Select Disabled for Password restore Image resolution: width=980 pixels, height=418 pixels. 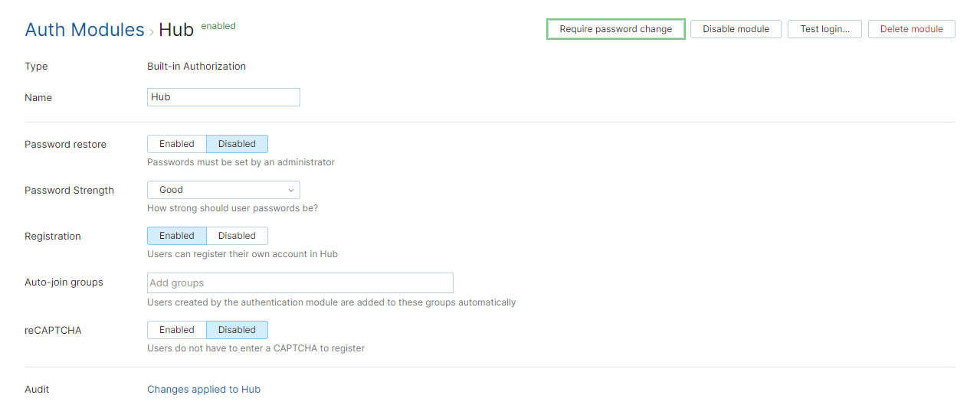pos(237,144)
